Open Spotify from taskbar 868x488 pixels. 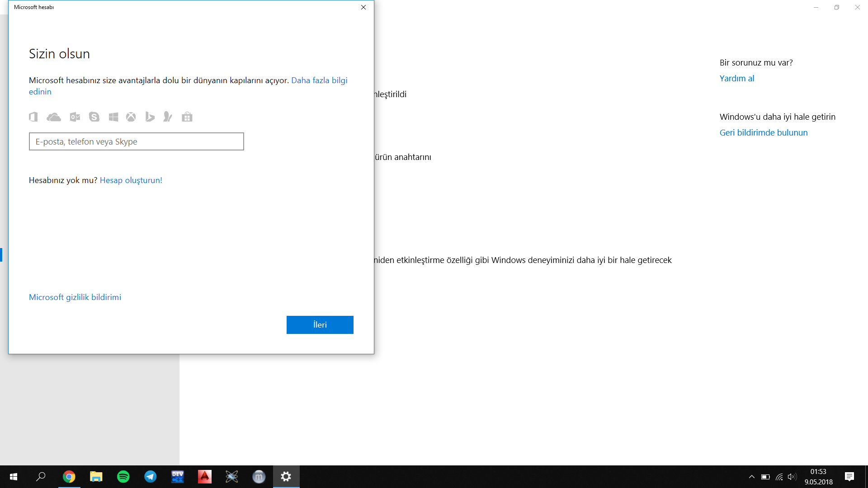pyautogui.click(x=123, y=477)
